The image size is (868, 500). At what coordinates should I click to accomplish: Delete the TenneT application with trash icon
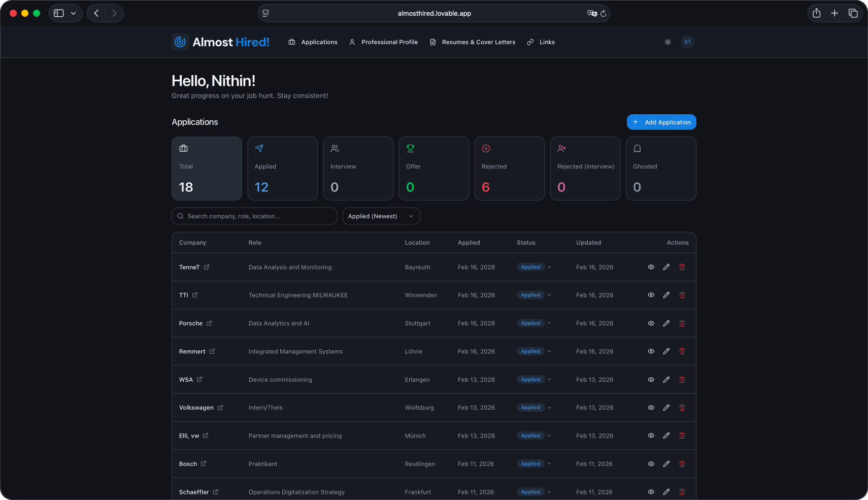(x=682, y=267)
